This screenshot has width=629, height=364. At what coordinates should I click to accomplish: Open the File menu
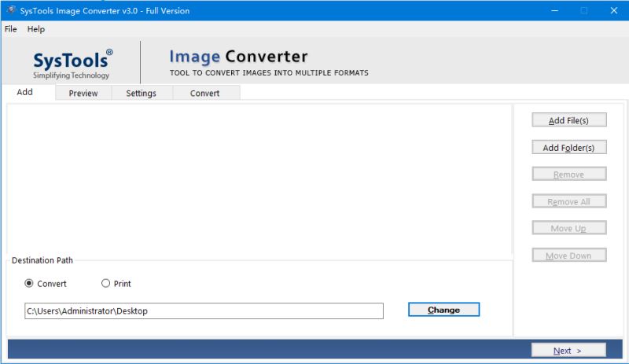coord(11,29)
